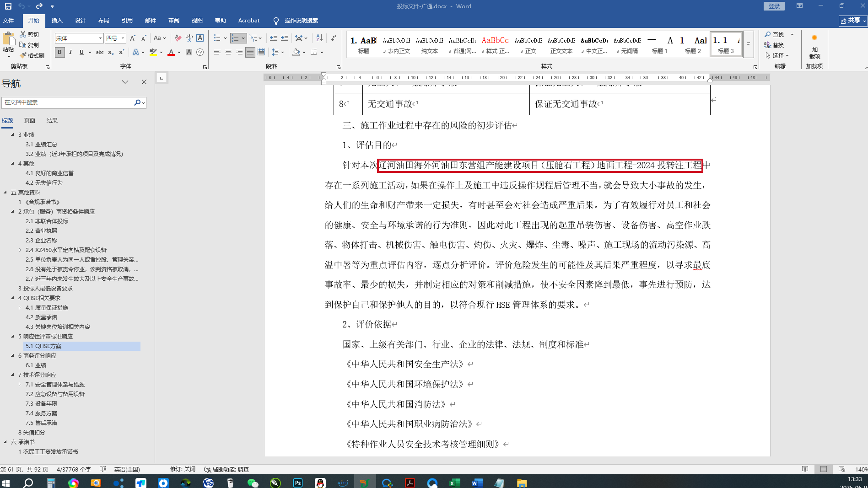This screenshot has width=868, height=488.
Task: Apply superscript formatting
Action: point(122,53)
